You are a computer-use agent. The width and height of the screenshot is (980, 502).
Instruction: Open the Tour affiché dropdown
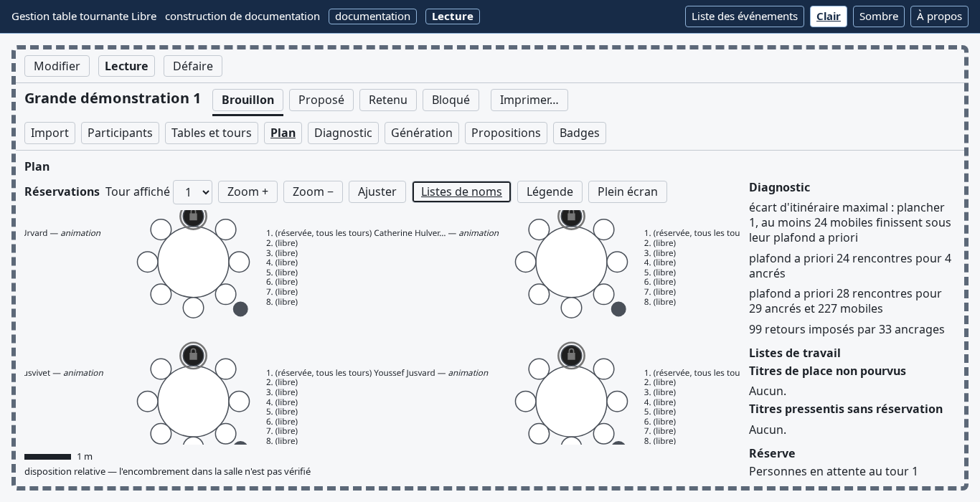pyautogui.click(x=192, y=192)
